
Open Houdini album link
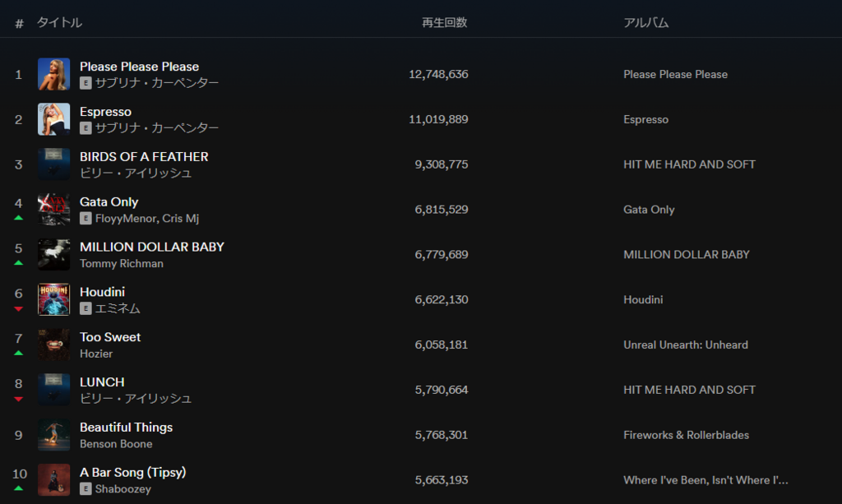point(643,300)
